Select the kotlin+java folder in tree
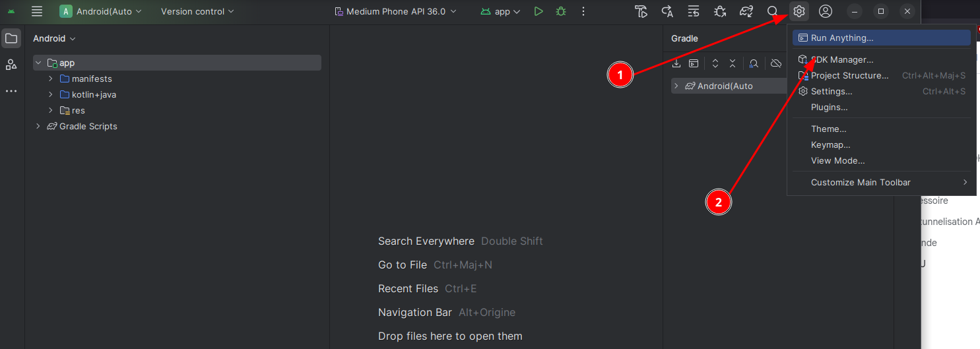980x349 pixels. [94, 94]
